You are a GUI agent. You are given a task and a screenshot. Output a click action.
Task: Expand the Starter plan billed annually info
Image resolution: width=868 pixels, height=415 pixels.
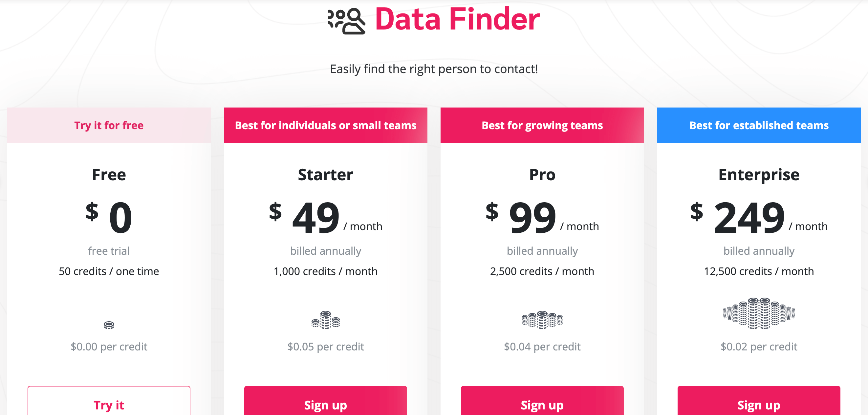pos(326,251)
